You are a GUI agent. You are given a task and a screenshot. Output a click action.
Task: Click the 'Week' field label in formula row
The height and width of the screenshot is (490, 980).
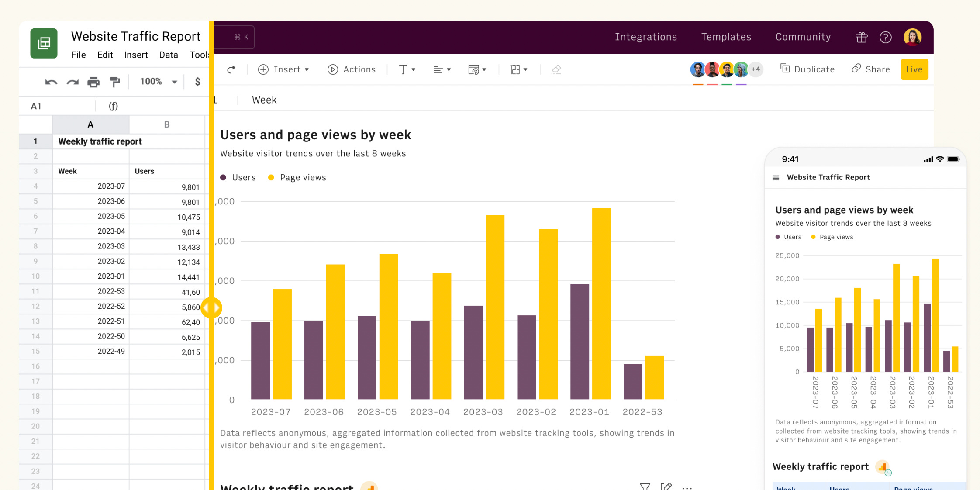pyautogui.click(x=264, y=100)
